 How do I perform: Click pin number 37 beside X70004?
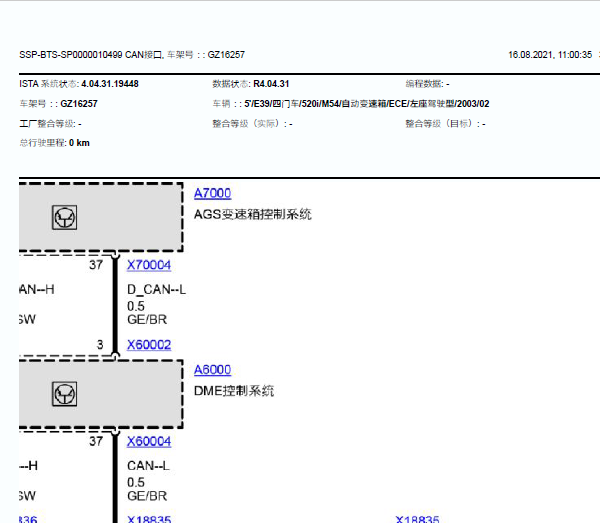(x=96, y=265)
